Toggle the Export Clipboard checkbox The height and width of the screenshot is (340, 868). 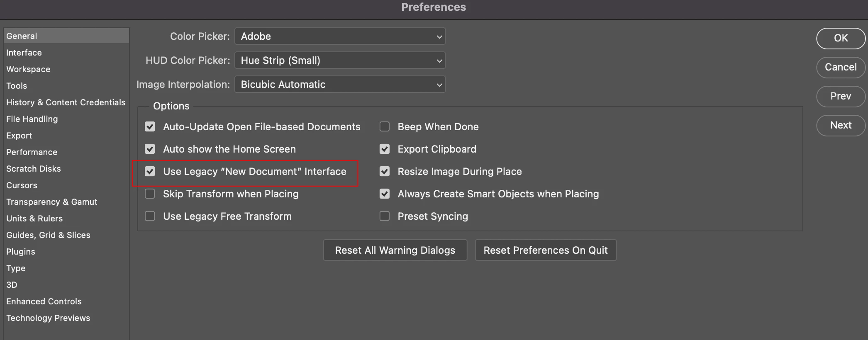coord(385,149)
